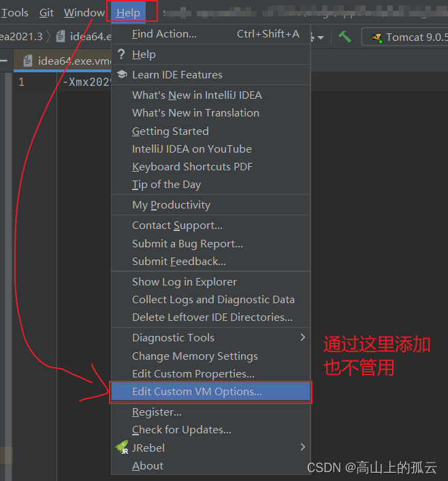448x481 pixels.
Task: Select Getting Started
Action: point(210,131)
